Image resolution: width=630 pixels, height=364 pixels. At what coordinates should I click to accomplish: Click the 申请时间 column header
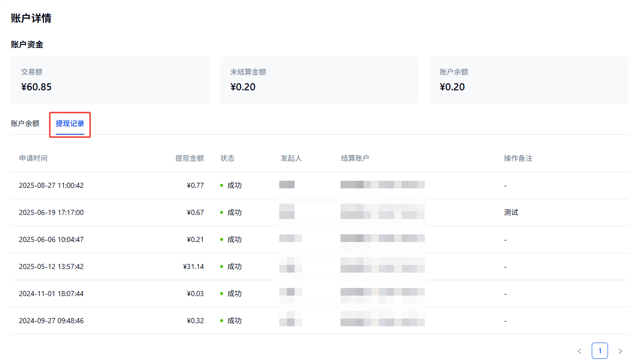tap(33, 158)
